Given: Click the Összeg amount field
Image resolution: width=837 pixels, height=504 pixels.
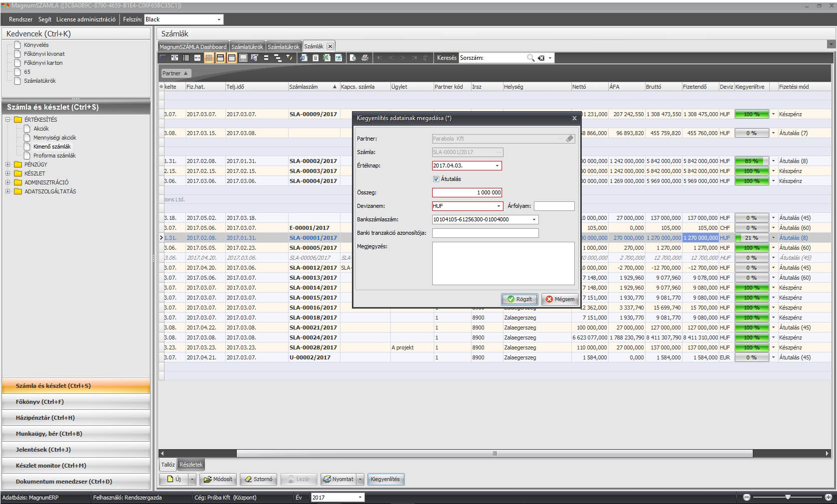Looking at the screenshot, I should pyautogui.click(x=467, y=192).
